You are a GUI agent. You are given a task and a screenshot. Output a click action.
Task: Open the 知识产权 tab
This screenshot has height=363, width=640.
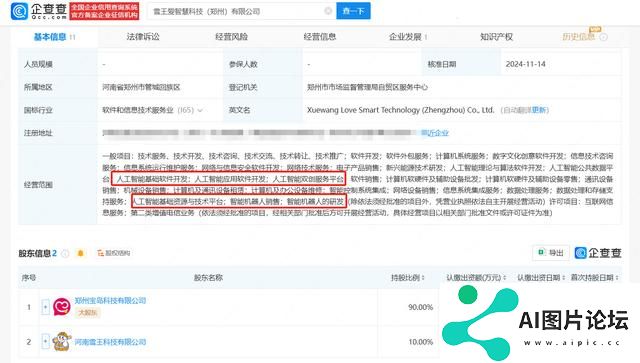pos(496,37)
